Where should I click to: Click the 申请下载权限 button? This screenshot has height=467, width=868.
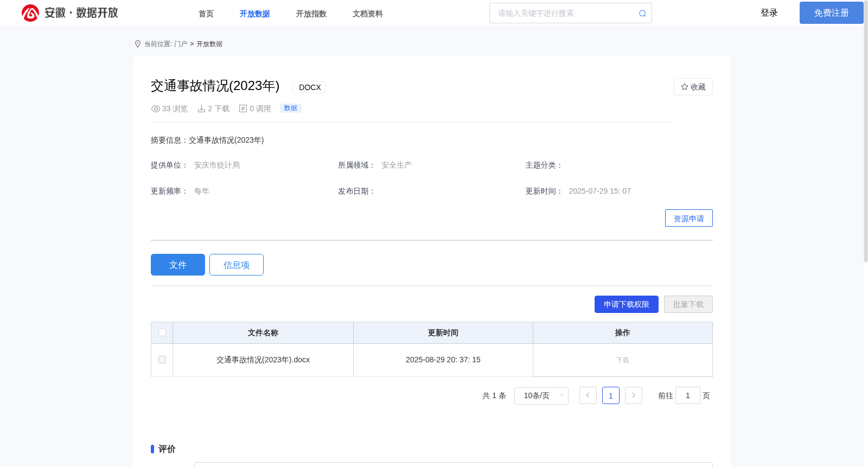pyautogui.click(x=627, y=304)
